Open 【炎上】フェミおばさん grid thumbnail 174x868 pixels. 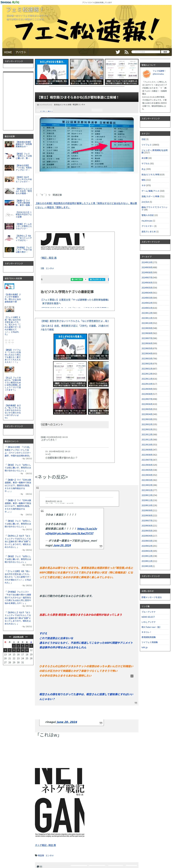click(98, 374)
